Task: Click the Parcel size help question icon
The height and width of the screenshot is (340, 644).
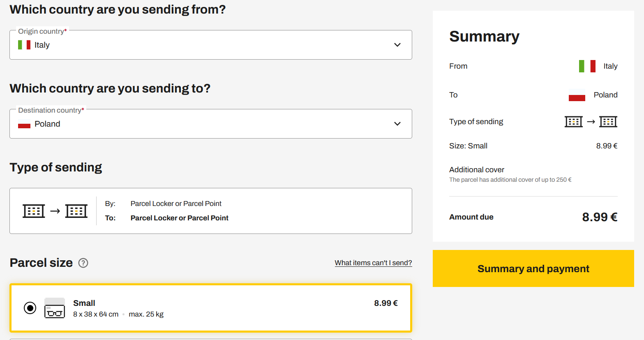Action: [83, 263]
